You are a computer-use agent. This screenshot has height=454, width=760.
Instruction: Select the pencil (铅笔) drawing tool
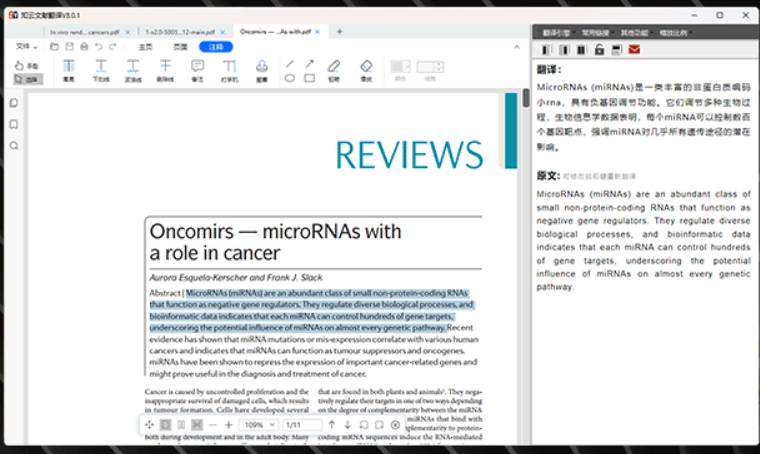[x=334, y=70]
